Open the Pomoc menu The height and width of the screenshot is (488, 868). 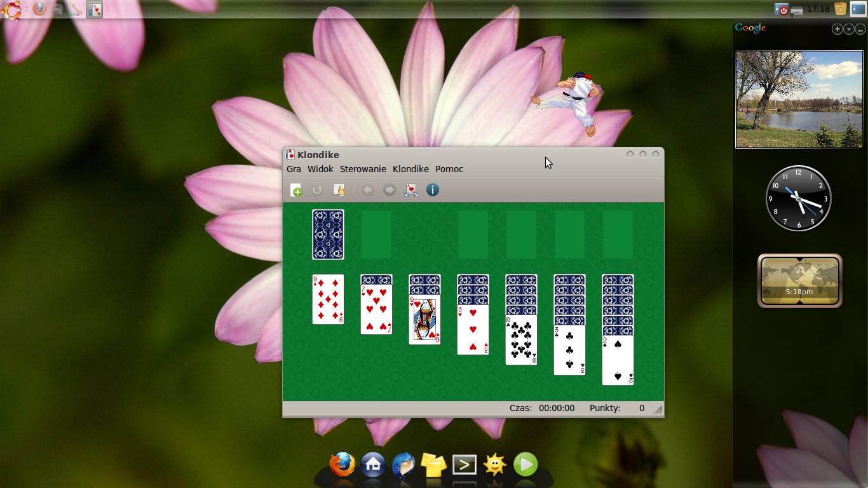tap(449, 169)
